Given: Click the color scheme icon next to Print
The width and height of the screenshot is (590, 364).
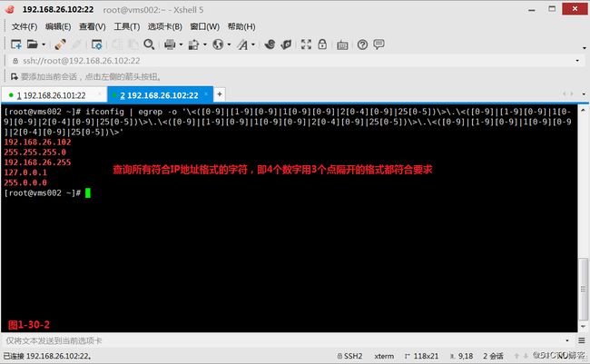Looking at the screenshot, I should (193, 44).
